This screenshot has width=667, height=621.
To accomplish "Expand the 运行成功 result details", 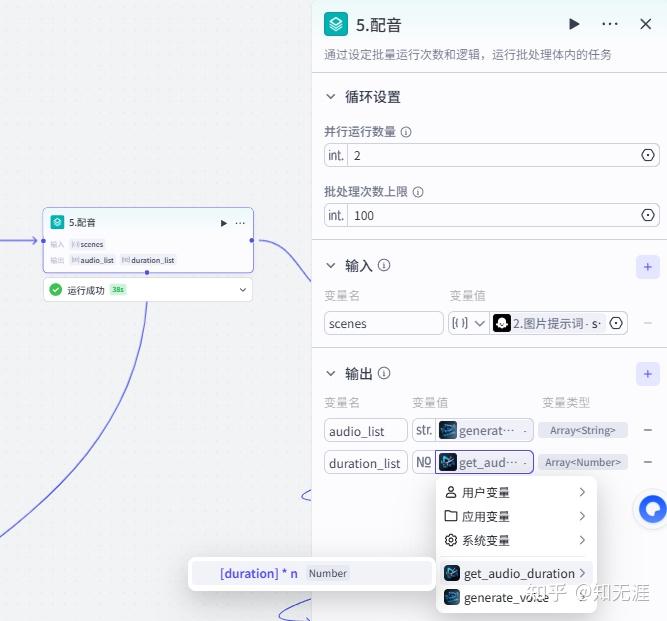I will [x=242, y=290].
